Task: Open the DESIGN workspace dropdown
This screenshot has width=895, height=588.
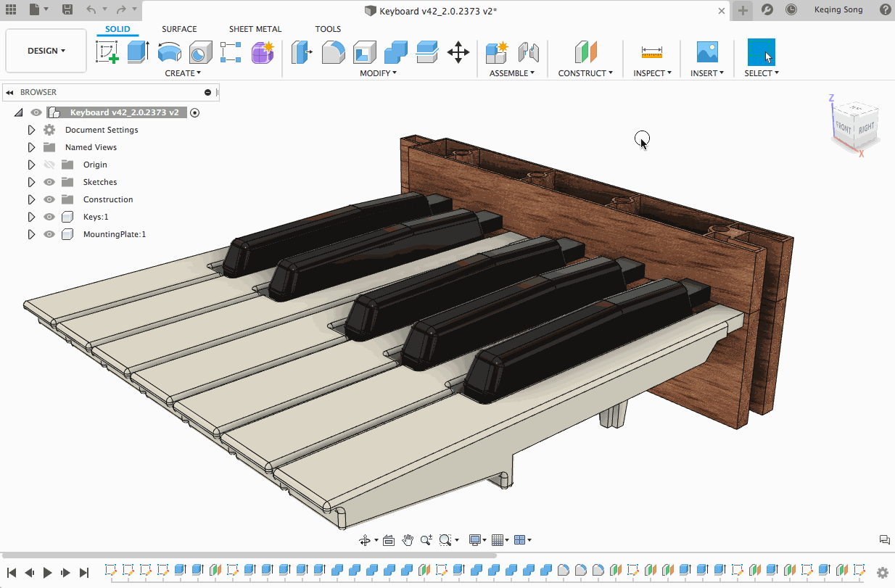Action: point(46,51)
